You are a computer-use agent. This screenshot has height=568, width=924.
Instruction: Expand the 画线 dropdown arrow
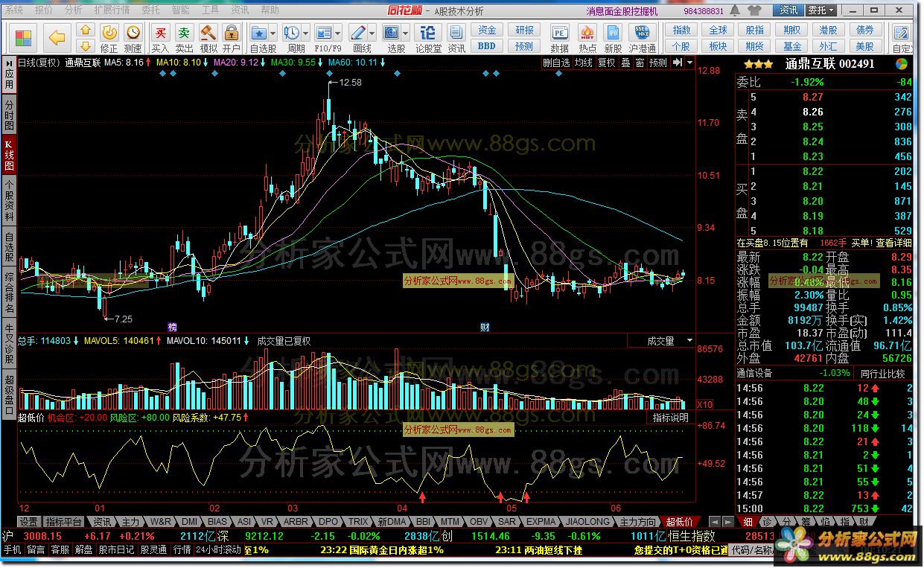pyautogui.click(x=372, y=33)
